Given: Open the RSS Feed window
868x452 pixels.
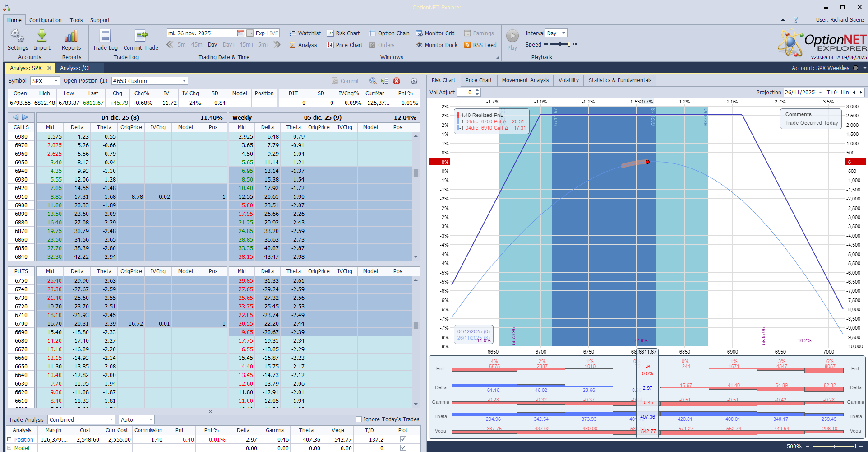Looking at the screenshot, I should tap(480, 45).
